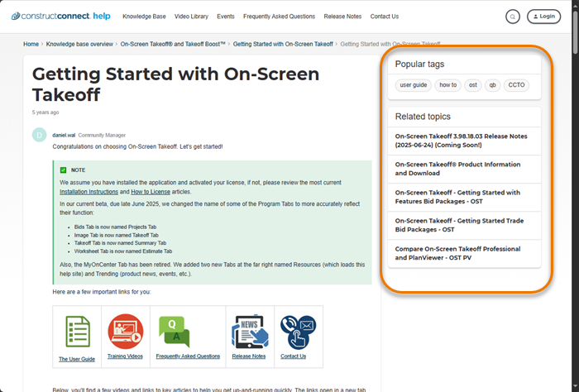This screenshot has height=392, width=579.
Task: Follow the Installation Instructions link
Action: tap(89, 192)
